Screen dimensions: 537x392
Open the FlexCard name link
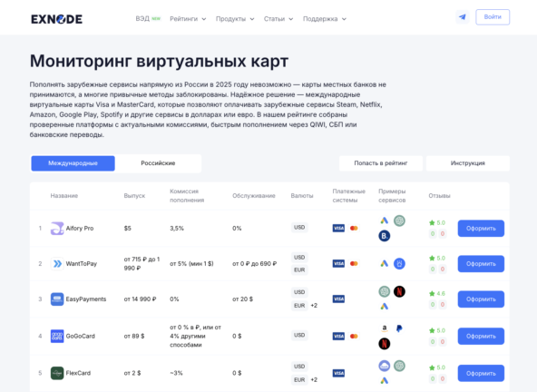pos(78,373)
